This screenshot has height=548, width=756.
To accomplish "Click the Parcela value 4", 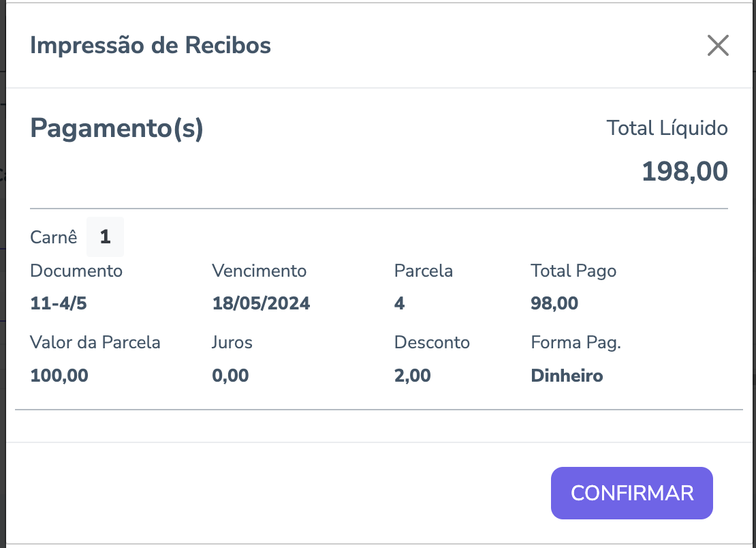I will click(399, 303).
